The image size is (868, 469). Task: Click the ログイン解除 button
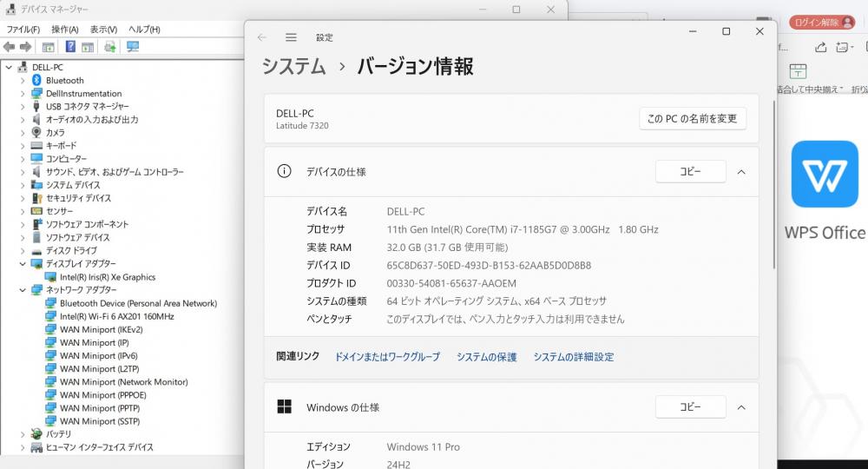[822, 23]
